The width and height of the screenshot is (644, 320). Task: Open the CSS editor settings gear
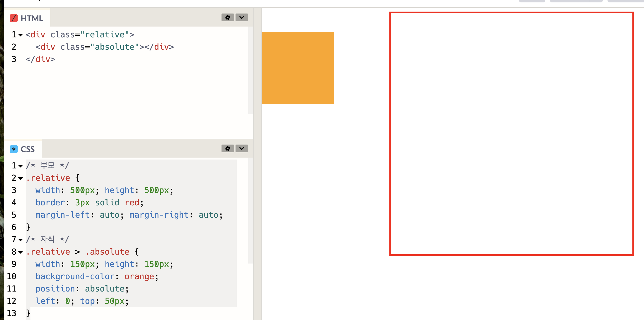[228, 148]
